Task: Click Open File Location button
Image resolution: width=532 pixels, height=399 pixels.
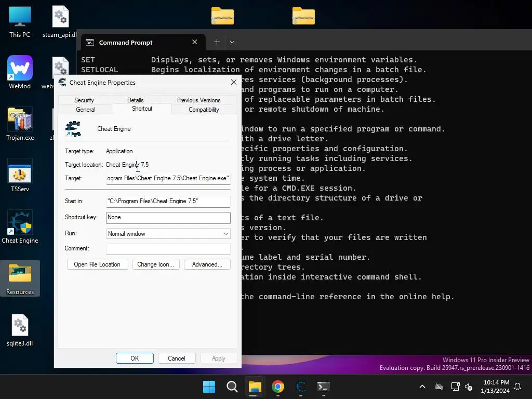Action: (97, 264)
